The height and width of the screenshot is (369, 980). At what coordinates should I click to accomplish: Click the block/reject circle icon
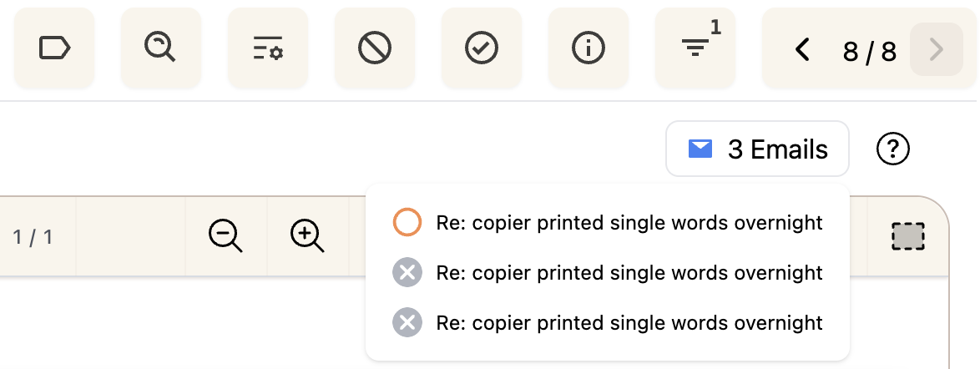pyautogui.click(x=375, y=48)
